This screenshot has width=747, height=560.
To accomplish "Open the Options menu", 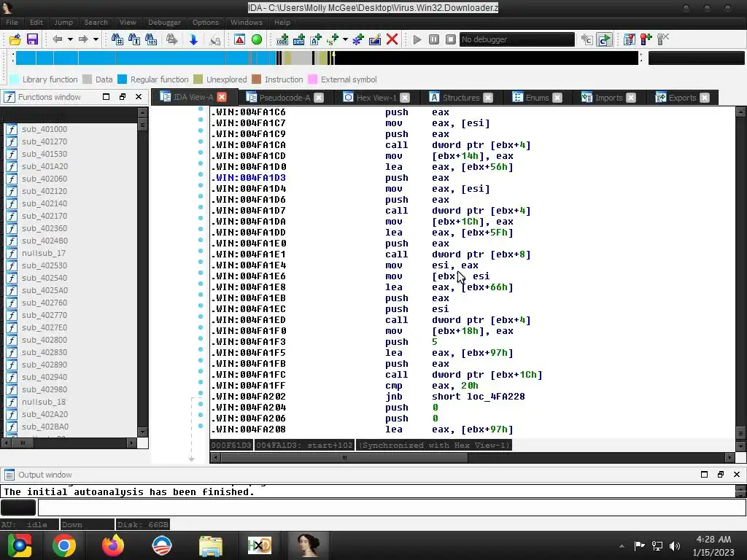I will pyautogui.click(x=205, y=23).
